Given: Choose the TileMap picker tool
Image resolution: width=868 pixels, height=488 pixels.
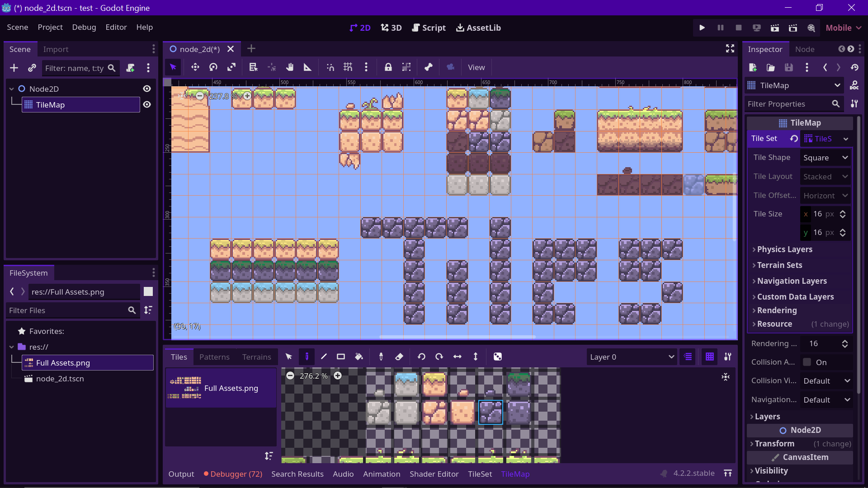Looking at the screenshot, I should click(x=381, y=357).
